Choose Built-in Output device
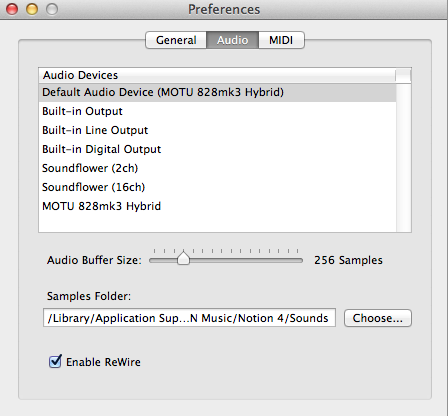This screenshot has height=416, width=448. point(217,111)
